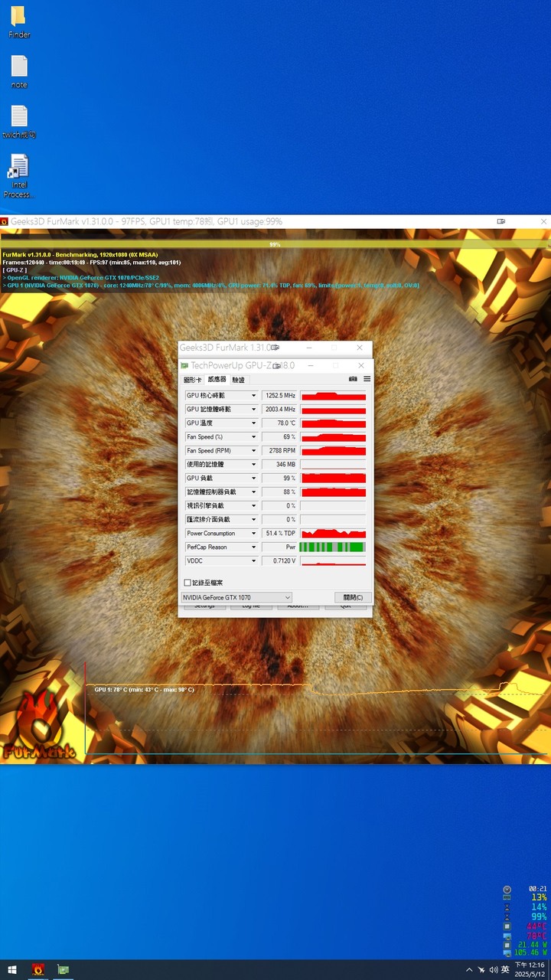The height and width of the screenshot is (980, 551).
Task: Click the 1252.5 MHz core clock value
Action: pos(279,396)
